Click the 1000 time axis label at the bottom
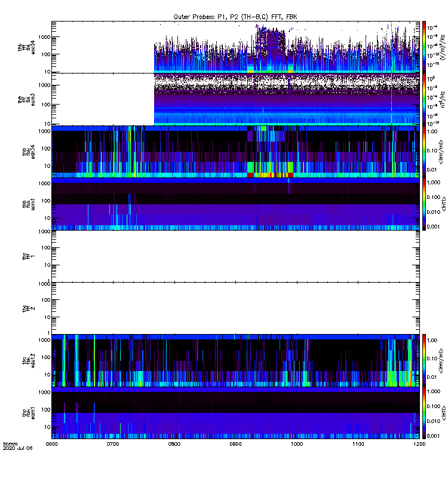The height and width of the screenshot is (478, 448). pyautogui.click(x=297, y=444)
